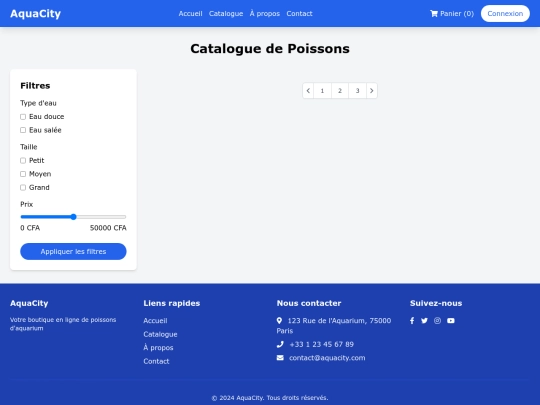Click Appliquer les filtres button
540x405 pixels.
tap(73, 251)
